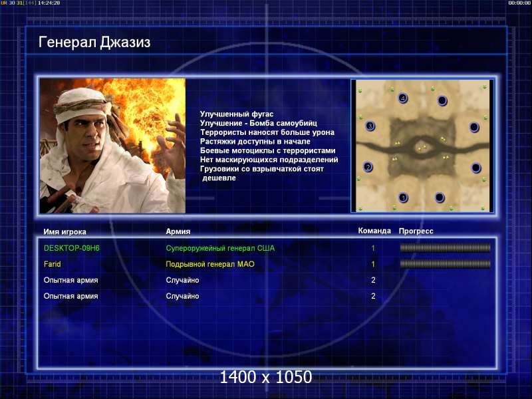Click the unnumbered start marker beside position 1
532x399 pixels.
[440, 197]
